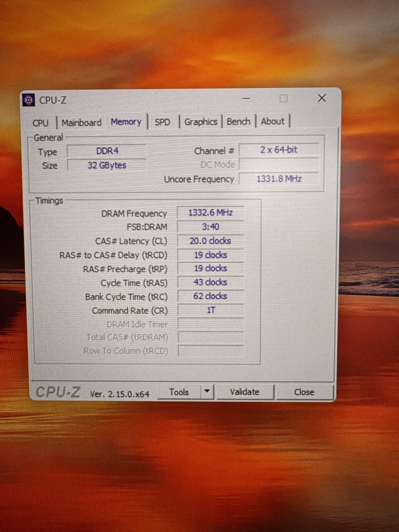Switch to the CPU tab
The image size is (399, 532).
40,123
